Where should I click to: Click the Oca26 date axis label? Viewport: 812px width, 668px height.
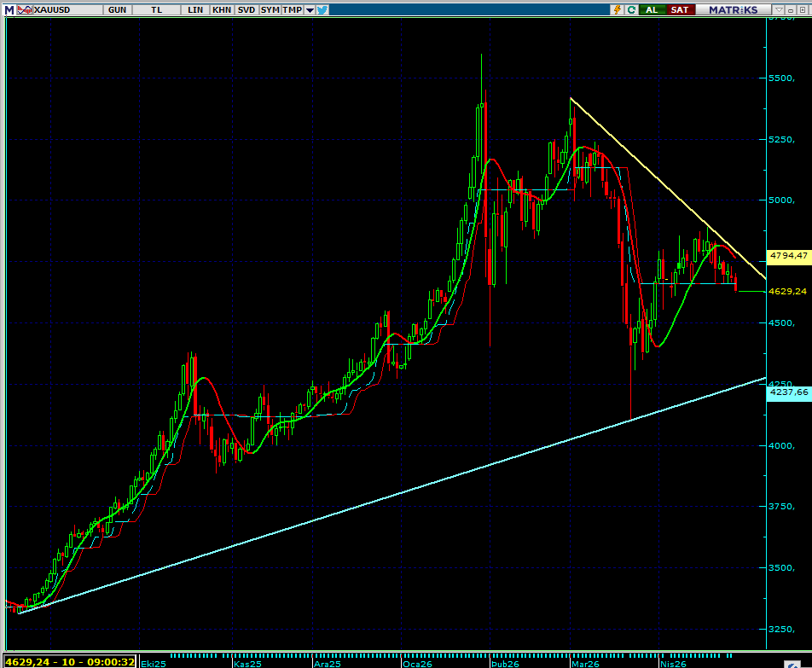coord(417,664)
